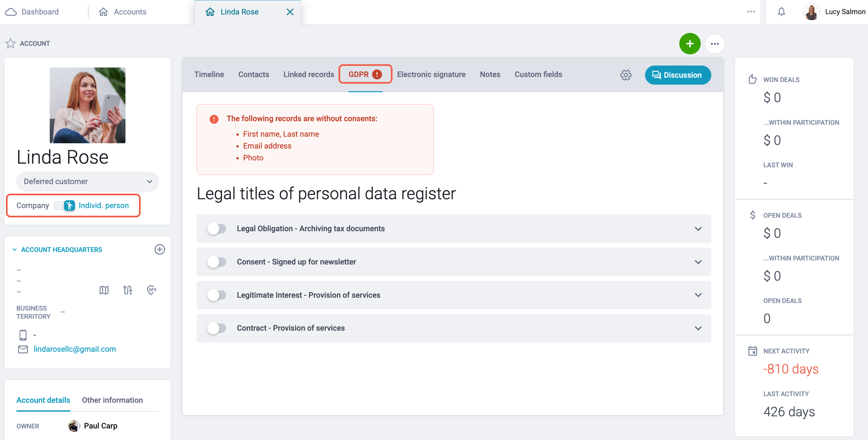Switch to Other information tab
This screenshot has width=868, height=440.
(112, 400)
